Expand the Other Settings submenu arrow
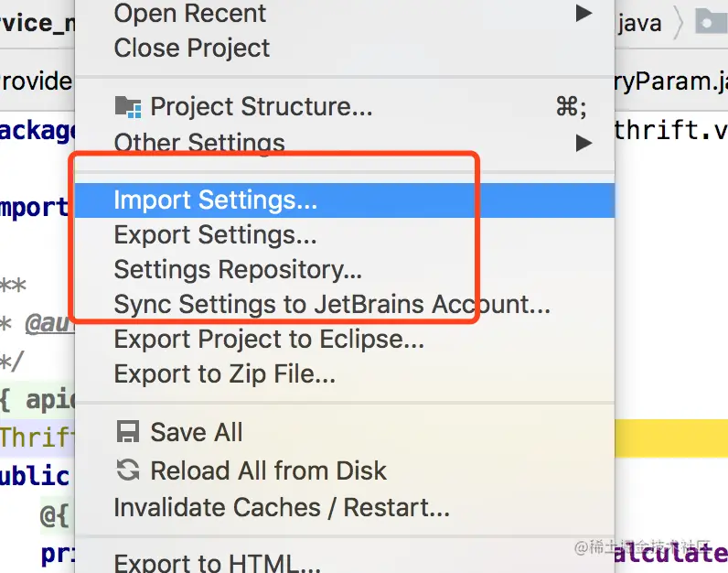This screenshot has height=573, width=728. coord(583,143)
